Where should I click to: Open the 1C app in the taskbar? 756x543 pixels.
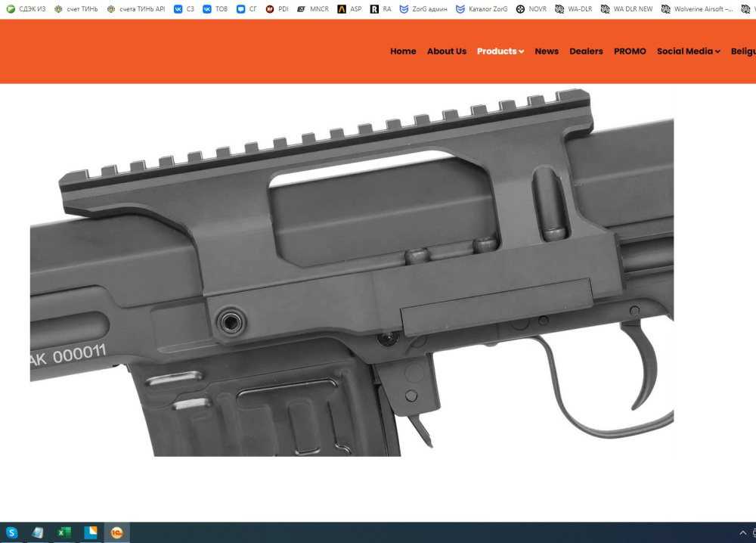point(116,532)
